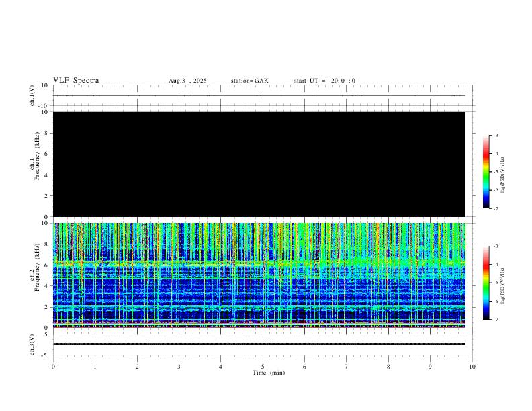Click the ch.2 color bar "log(PSD)" label

tap(502, 285)
